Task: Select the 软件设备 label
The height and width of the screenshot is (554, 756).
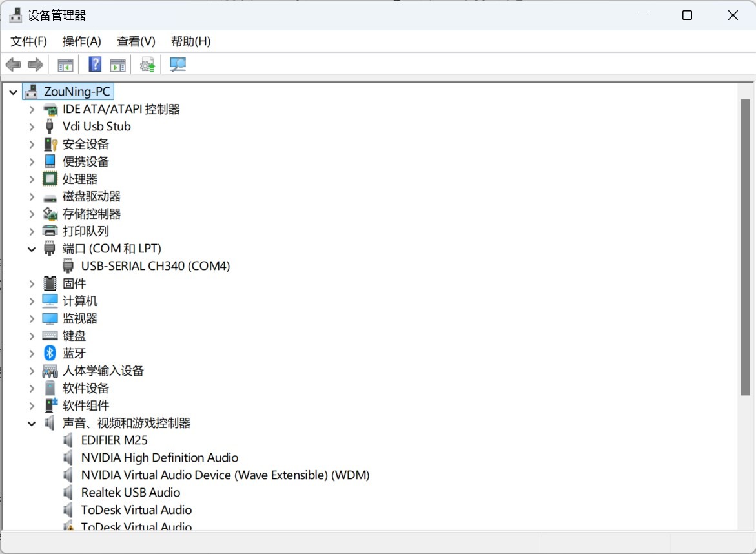Action: (86, 388)
